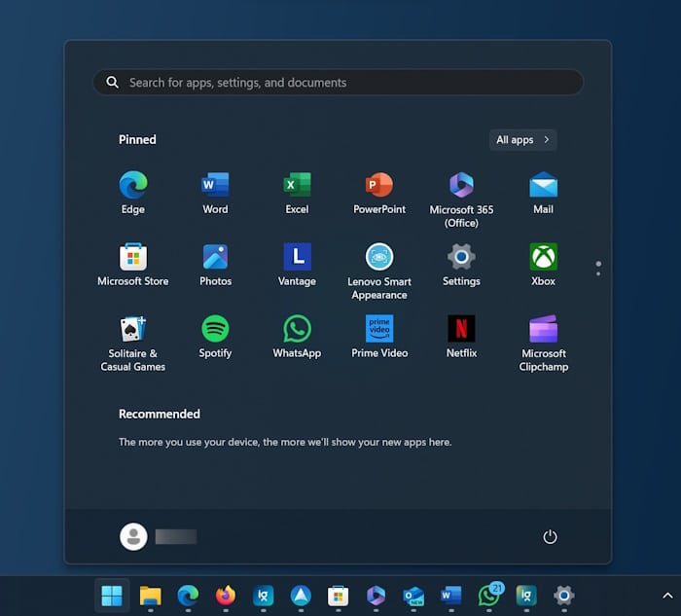Show hidden icons with taskbar chevron
This screenshot has width=681, height=616.
(667, 596)
